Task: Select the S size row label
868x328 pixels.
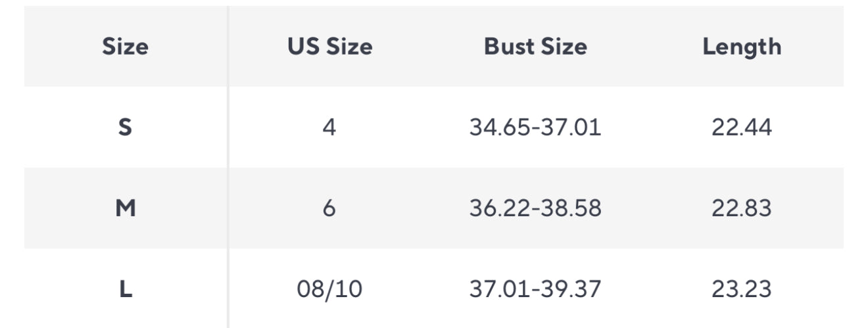Action: pyautogui.click(x=125, y=127)
